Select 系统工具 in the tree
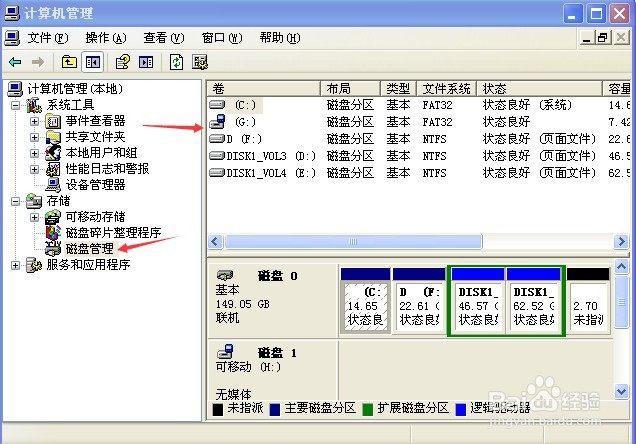The height and width of the screenshot is (444, 636). (x=70, y=105)
